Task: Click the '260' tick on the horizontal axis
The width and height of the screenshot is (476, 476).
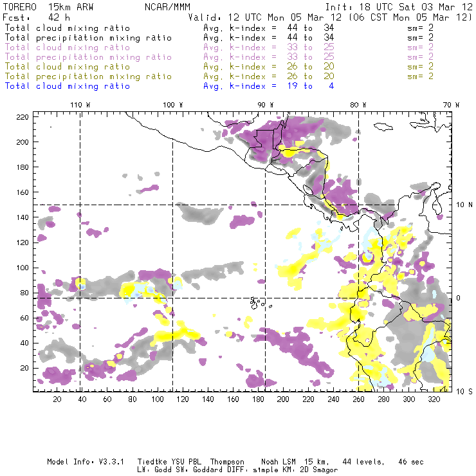Action: pyautogui.click(x=358, y=399)
